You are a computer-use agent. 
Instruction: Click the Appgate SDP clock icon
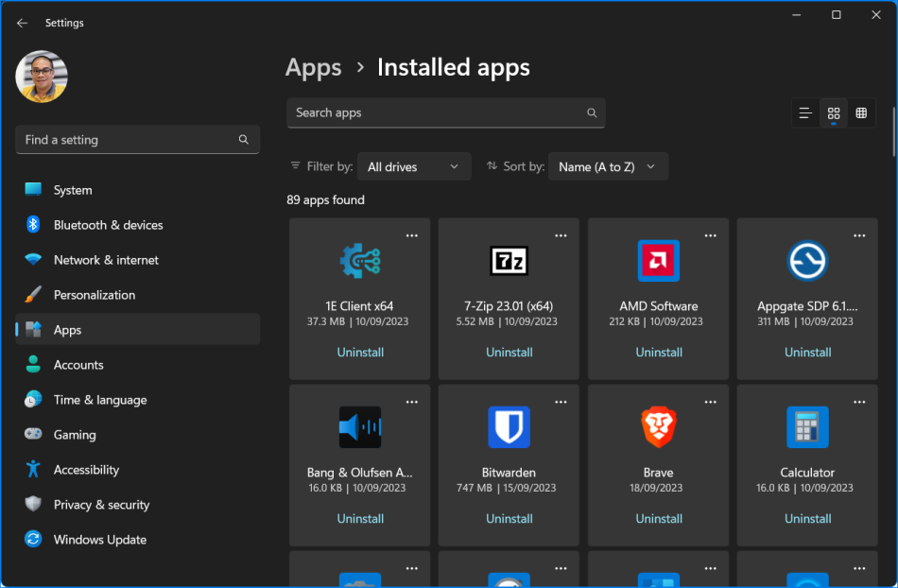tap(807, 260)
